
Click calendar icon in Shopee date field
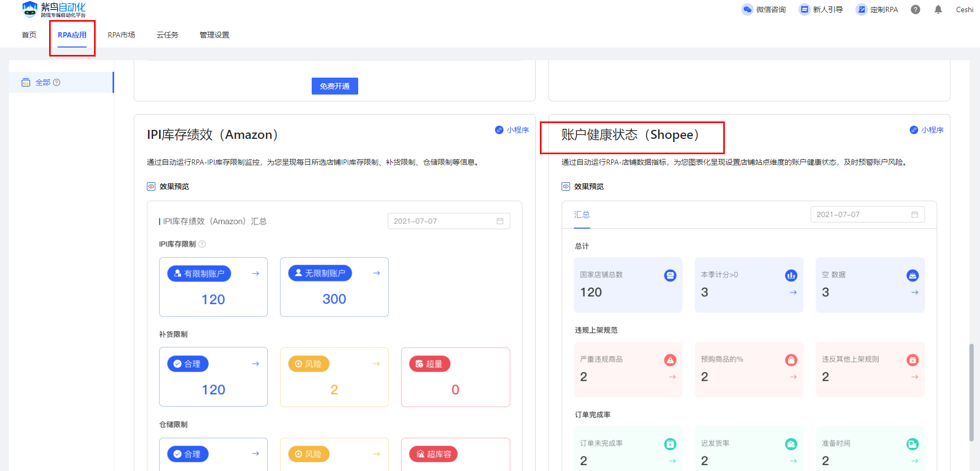[x=914, y=214]
